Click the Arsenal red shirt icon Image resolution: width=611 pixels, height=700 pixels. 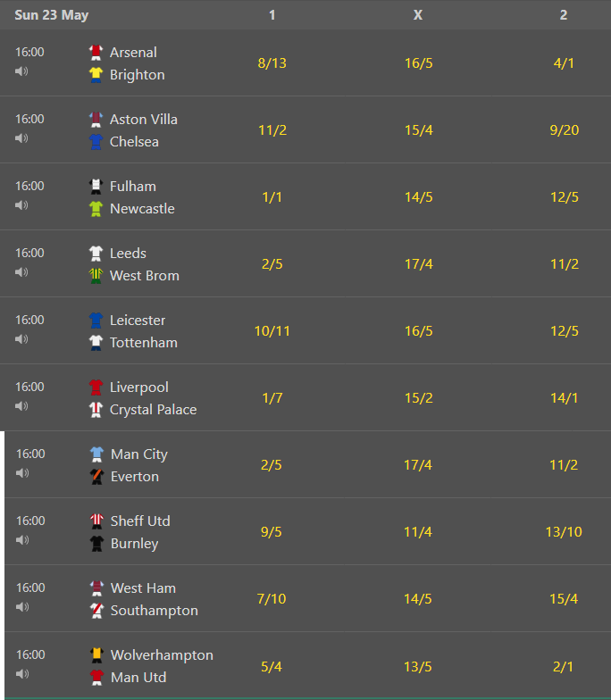[x=96, y=52]
